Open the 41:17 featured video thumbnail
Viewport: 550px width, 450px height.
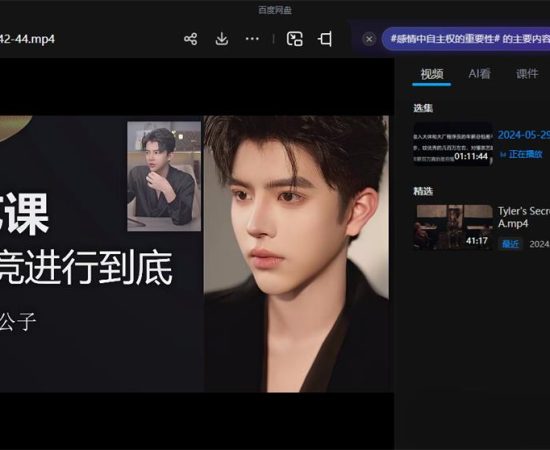click(x=453, y=227)
